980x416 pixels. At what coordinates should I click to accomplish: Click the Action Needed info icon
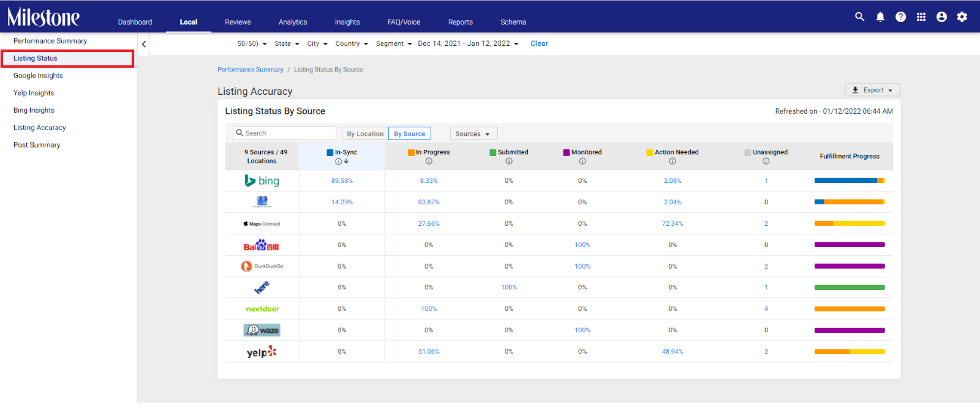[x=673, y=162]
